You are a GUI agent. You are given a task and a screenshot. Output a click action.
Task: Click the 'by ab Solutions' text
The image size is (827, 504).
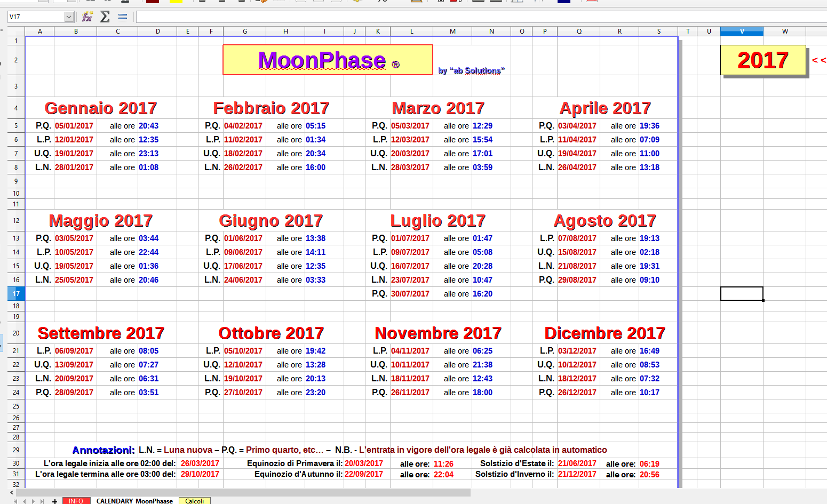[x=471, y=70]
